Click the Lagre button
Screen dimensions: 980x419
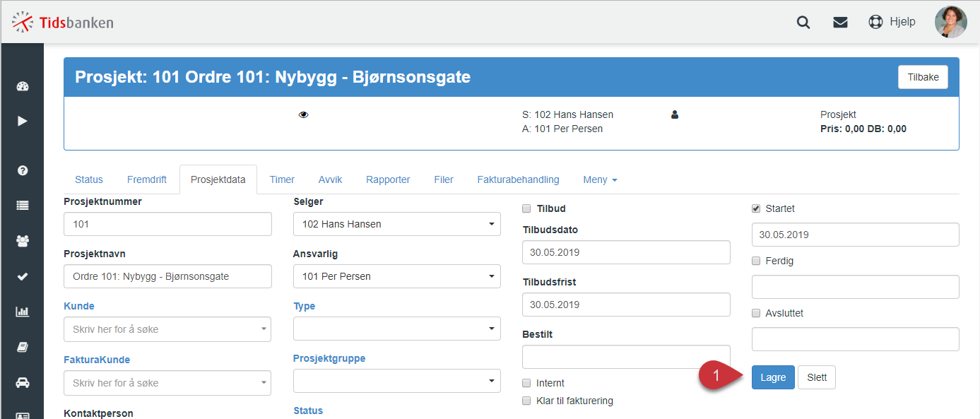pyautogui.click(x=773, y=377)
